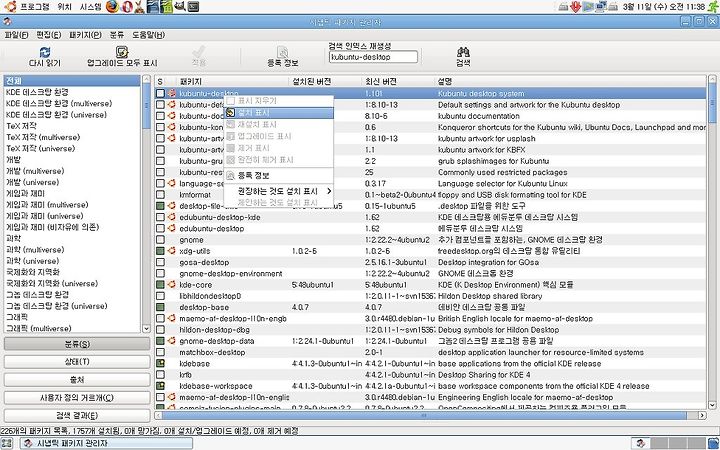Click the 검색 결과(E) button
720x450 pixels.
click(x=77, y=416)
